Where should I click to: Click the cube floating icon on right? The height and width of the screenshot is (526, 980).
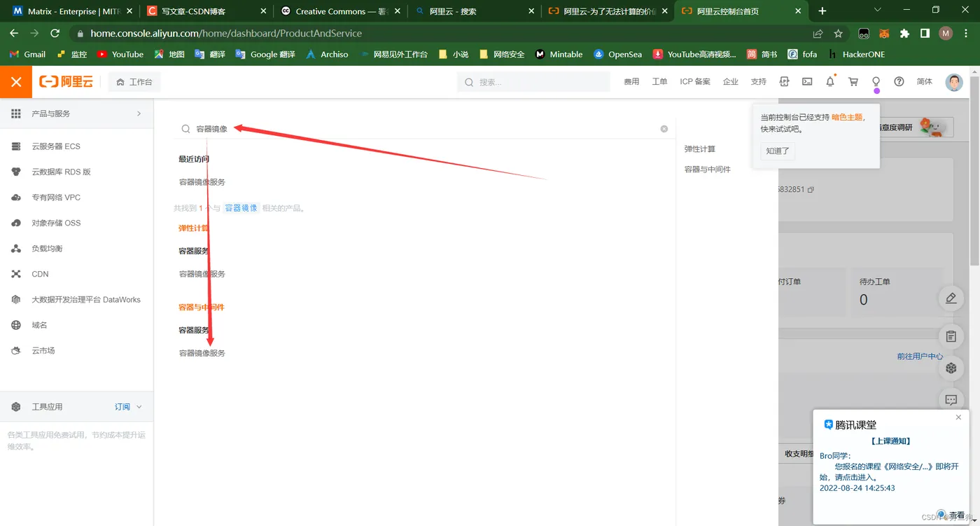coord(951,368)
